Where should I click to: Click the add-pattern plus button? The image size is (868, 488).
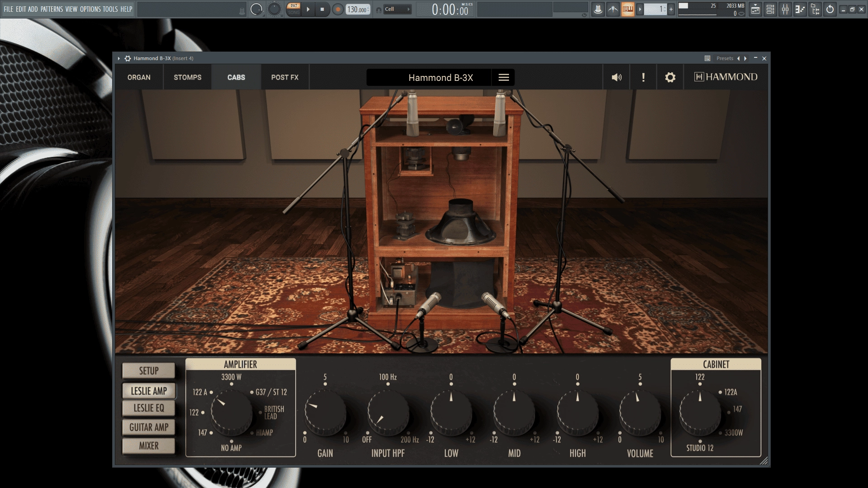671,9
